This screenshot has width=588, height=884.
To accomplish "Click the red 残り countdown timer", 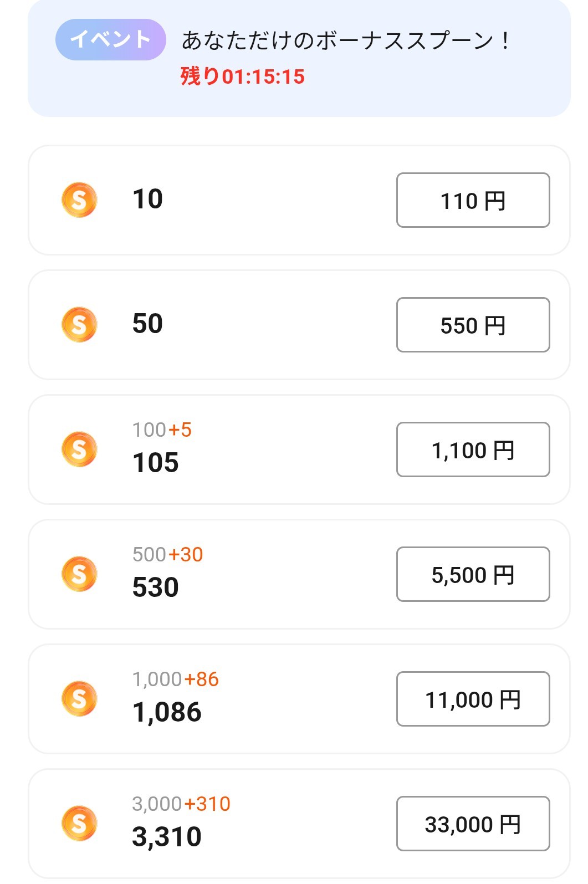I will pos(242,76).
